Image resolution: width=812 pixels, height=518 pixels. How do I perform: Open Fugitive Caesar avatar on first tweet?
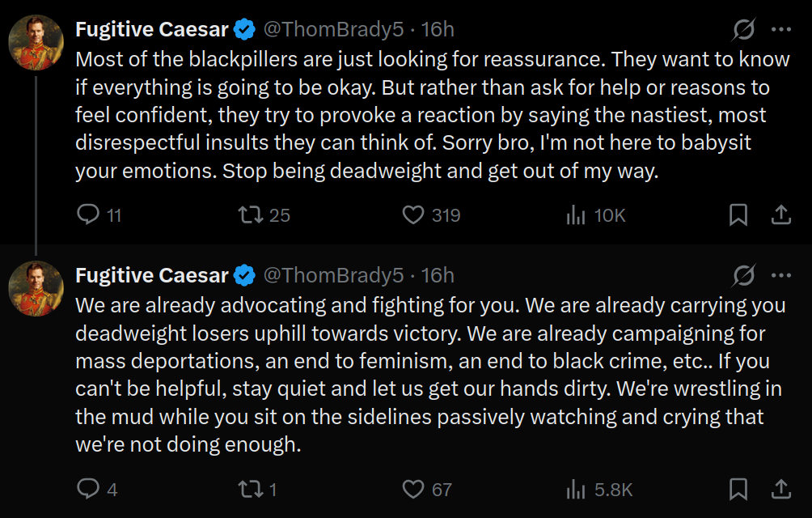pos(36,42)
